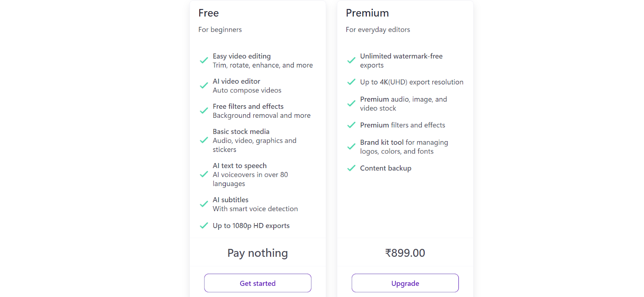Click checkmark beside AI text to speech
Viewport: 644px width, 297px height.
pyautogui.click(x=204, y=174)
